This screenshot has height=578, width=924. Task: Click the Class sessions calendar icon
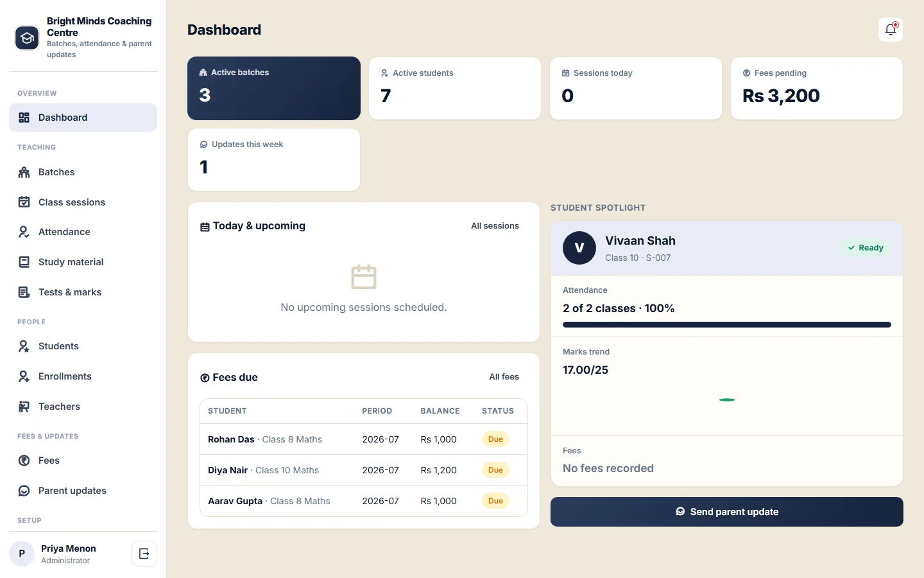[24, 202]
